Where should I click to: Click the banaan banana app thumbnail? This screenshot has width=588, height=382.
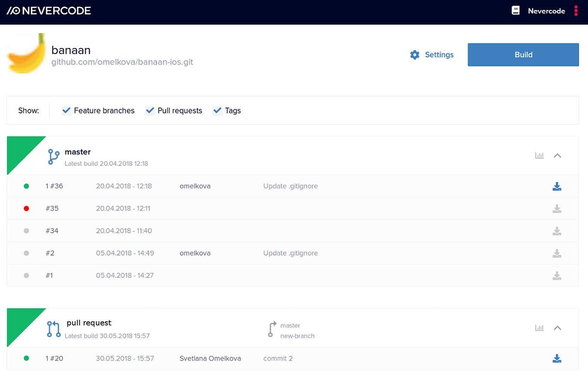[x=26, y=53]
